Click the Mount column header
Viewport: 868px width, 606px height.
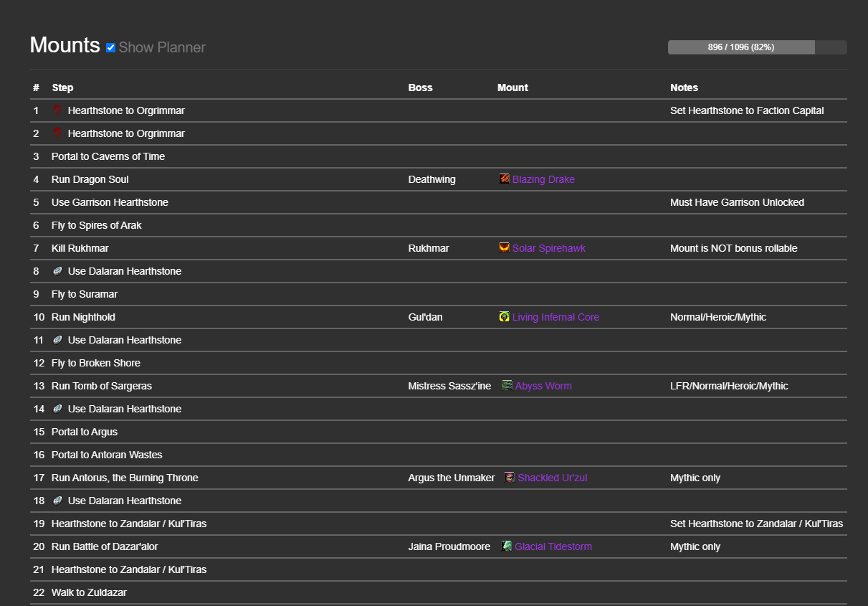(x=512, y=87)
